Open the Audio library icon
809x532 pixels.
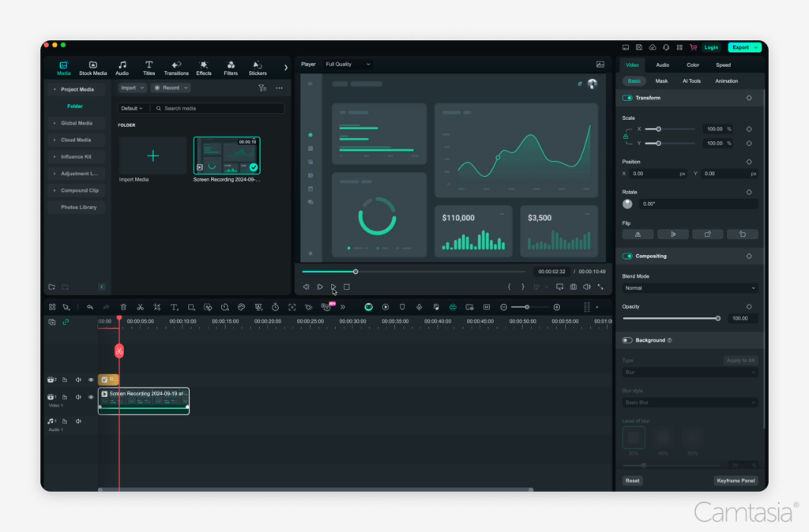point(122,68)
